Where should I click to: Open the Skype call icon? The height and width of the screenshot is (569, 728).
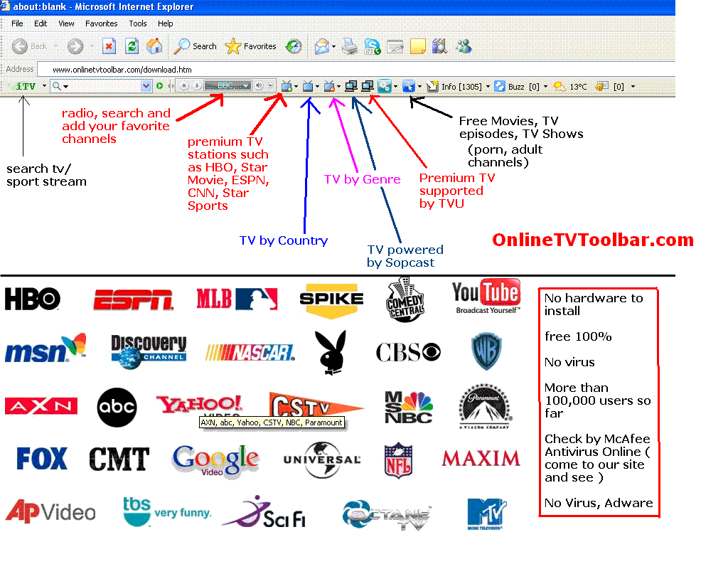(x=373, y=46)
